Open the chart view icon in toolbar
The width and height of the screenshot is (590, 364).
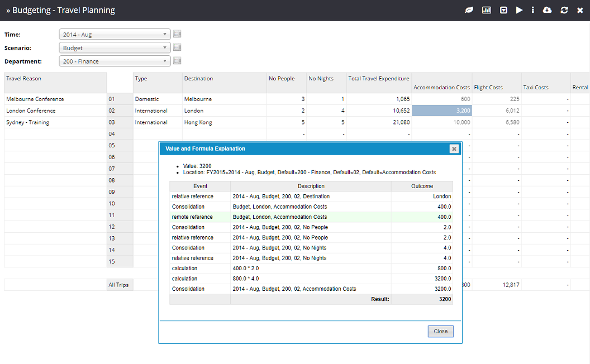pyautogui.click(x=485, y=9)
